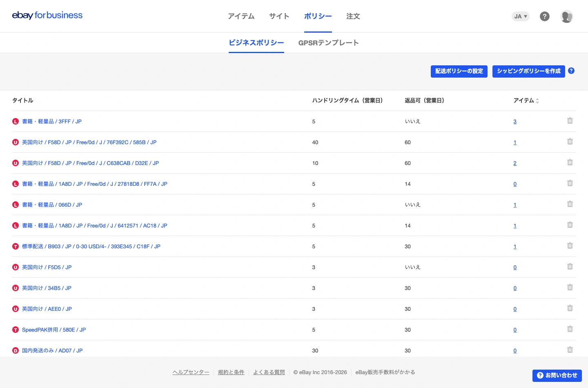Open the ポリシー menu

pos(318,16)
